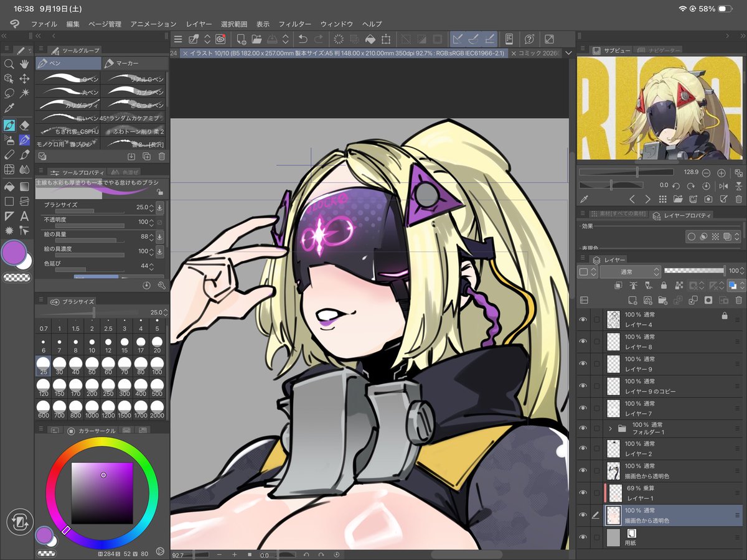Select the Hand move tool
Screen dimensions: 747x560
pos(25,64)
